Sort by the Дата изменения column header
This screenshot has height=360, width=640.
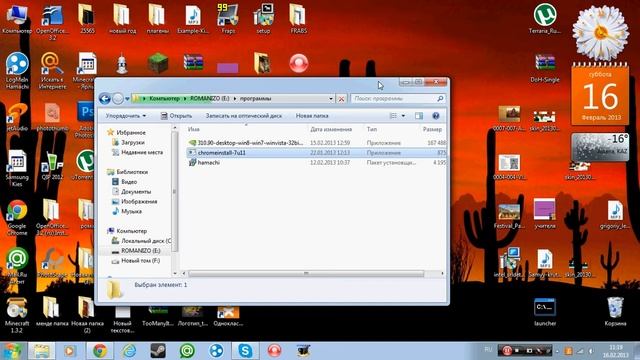pos(331,129)
